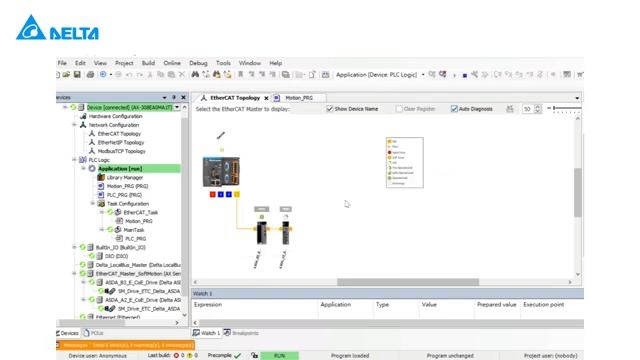Select Library Manager in device tree

(x=124, y=177)
